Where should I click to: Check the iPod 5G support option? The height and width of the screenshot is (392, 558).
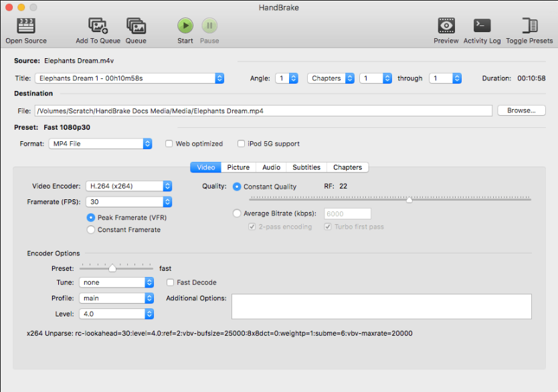pos(241,144)
